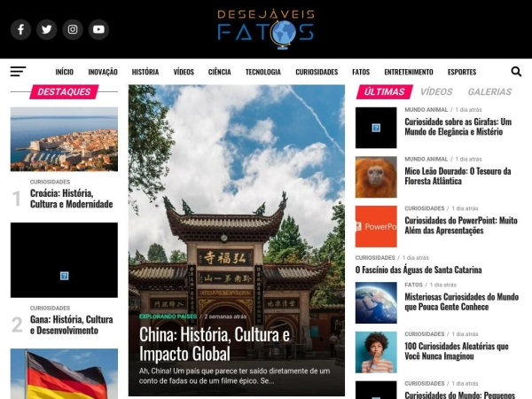
Task: Open Curiosidades do Mundo: Pequenos article
Action: coord(459,395)
